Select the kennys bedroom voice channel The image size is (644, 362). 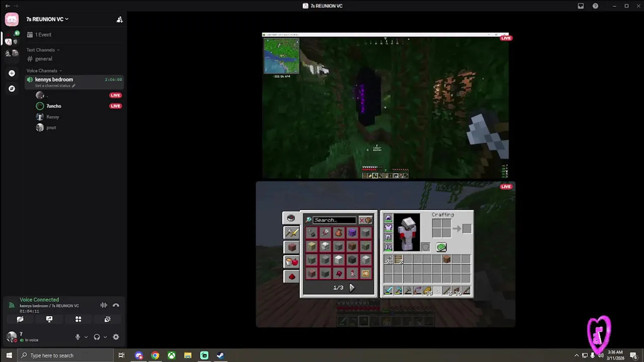click(74, 82)
